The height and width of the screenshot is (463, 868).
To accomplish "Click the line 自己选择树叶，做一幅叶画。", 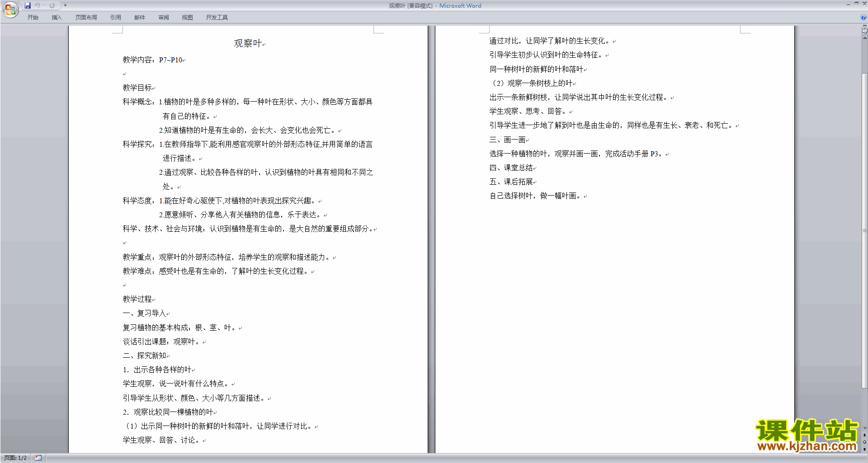I will [x=536, y=196].
